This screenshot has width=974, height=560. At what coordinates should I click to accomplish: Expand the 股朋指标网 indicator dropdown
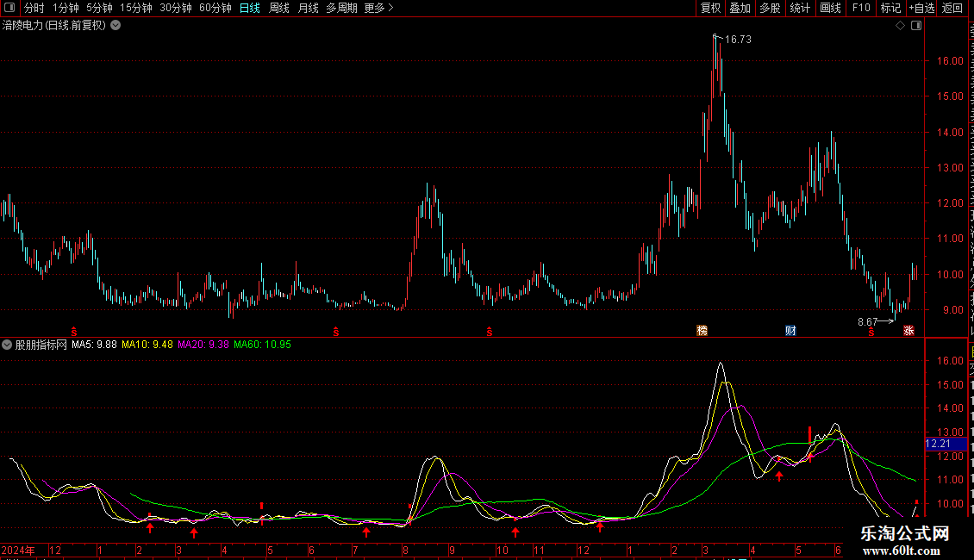pos(7,345)
